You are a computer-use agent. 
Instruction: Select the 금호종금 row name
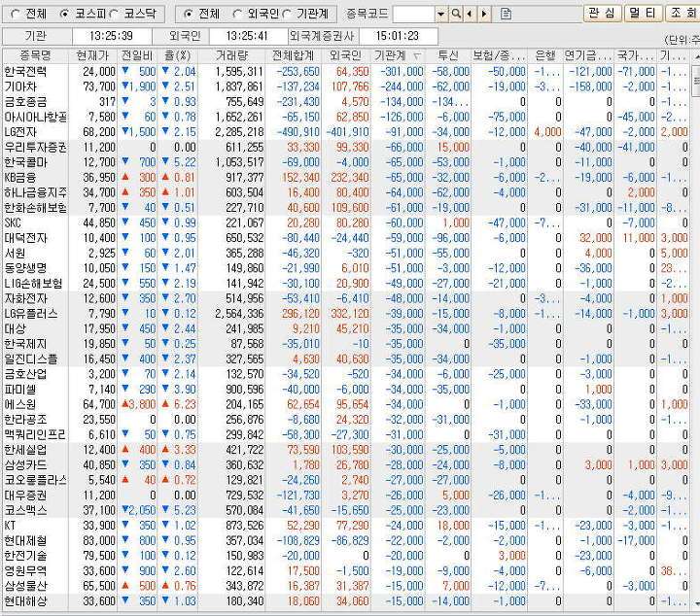click(25, 102)
